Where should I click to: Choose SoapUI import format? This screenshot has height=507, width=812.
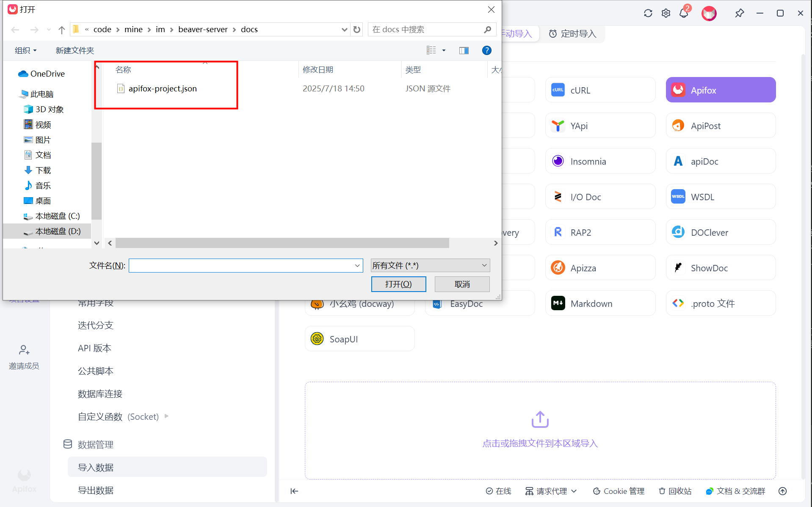359,339
